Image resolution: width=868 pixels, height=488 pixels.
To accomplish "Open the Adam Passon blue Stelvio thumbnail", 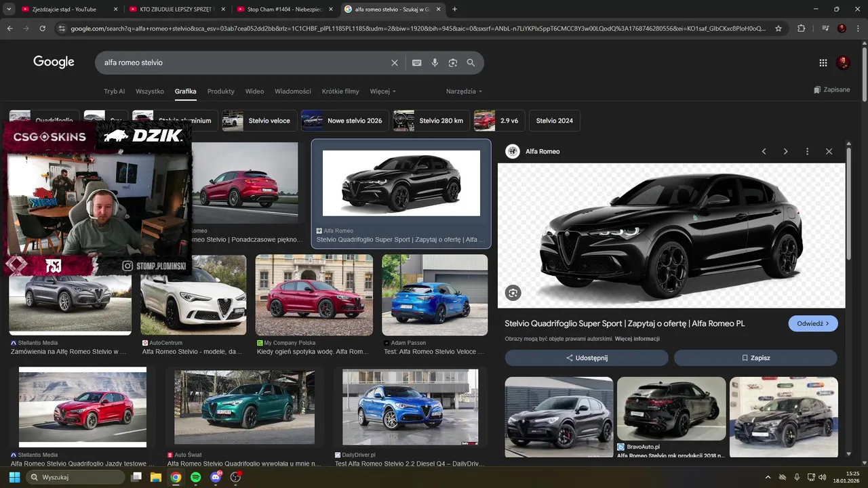I will pos(435,295).
